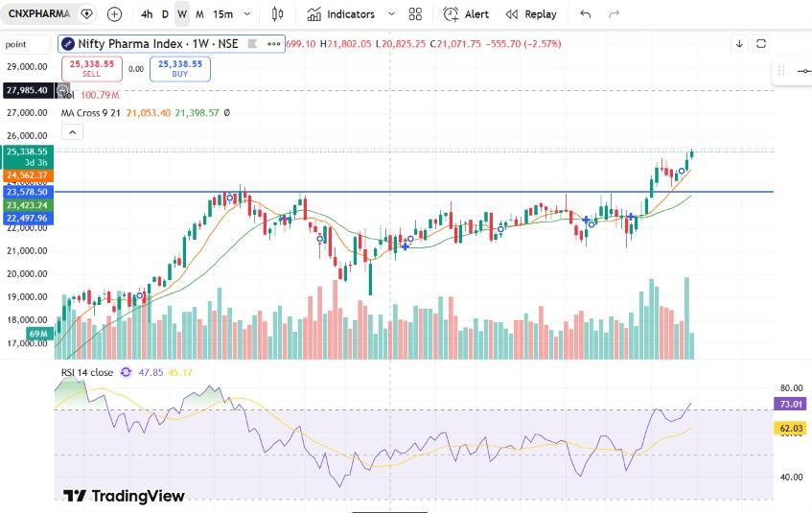Click the ∅ symbol in MA Cross legend

coord(226,113)
